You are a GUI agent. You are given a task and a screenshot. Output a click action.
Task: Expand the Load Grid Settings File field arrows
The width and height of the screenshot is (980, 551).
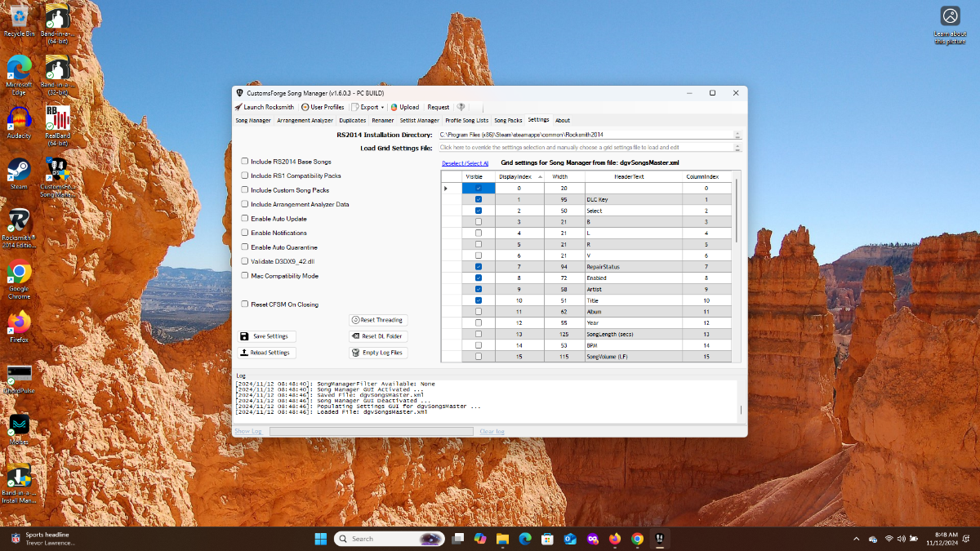click(x=737, y=148)
